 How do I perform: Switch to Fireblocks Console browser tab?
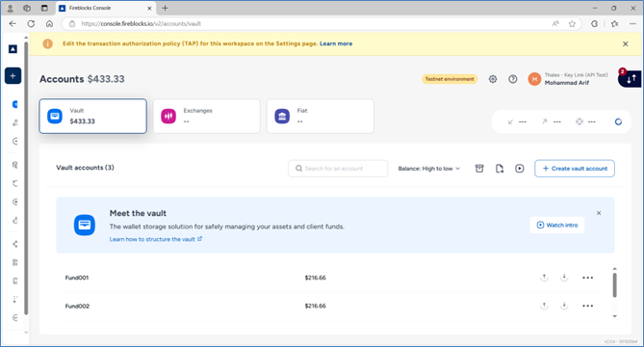(x=106, y=8)
